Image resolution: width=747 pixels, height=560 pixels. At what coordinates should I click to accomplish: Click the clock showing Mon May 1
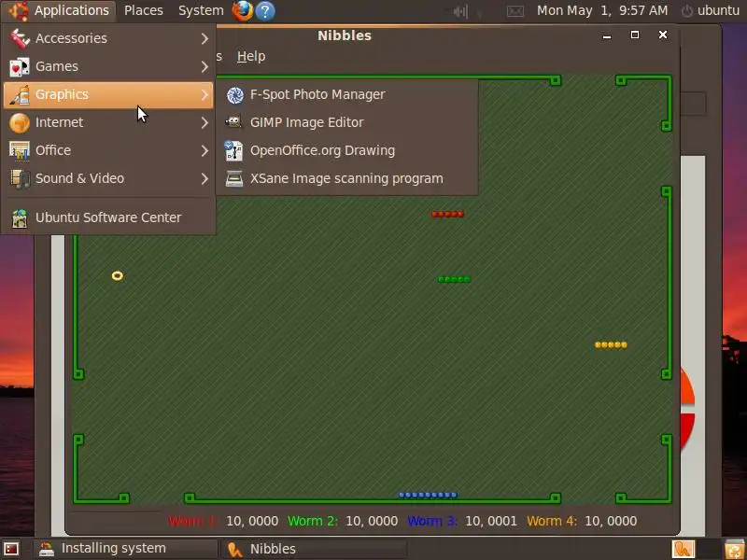(602, 10)
